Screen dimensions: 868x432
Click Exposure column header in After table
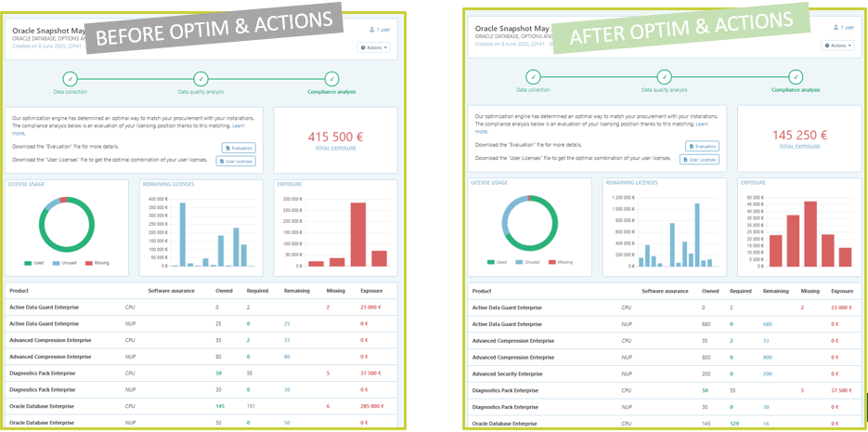coord(842,291)
